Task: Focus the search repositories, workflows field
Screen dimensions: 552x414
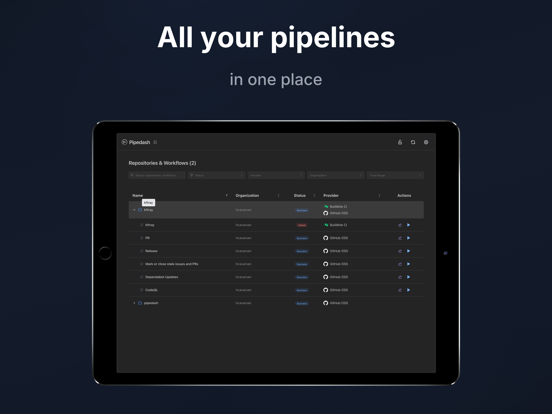Action: [157, 175]
